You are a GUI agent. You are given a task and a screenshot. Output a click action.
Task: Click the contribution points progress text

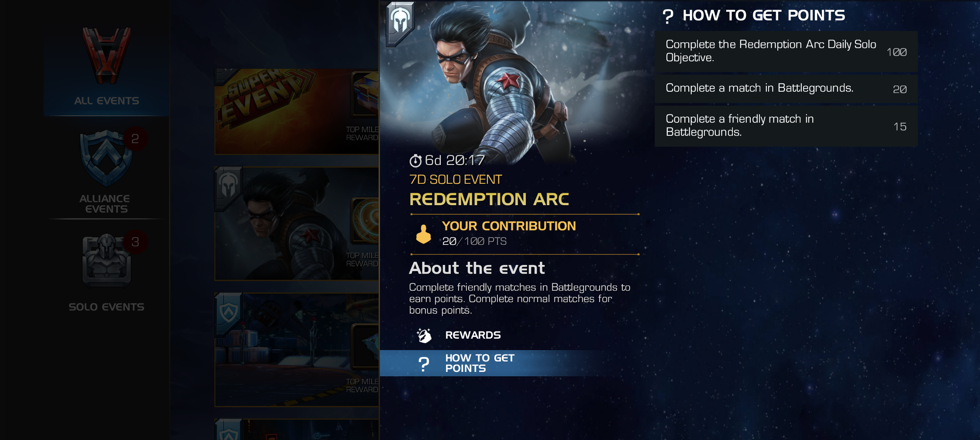click(x=474, y=241)
